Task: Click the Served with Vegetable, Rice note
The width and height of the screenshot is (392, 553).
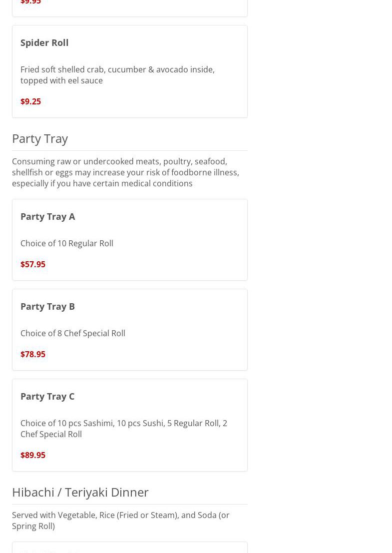Action: pyautogui.click(x=120, y=521)
